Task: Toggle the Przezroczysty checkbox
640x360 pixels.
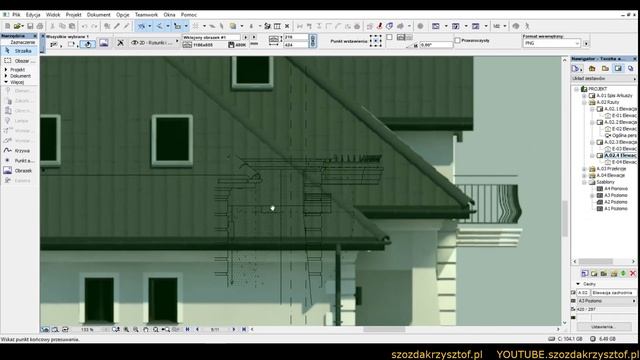Action: point(458,40)
